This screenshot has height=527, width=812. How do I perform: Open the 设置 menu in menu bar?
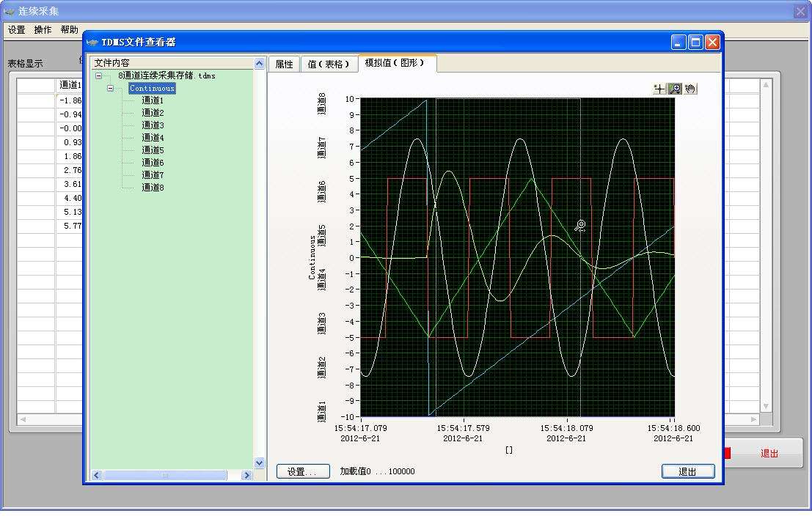pyautogui.click(x=16, y=30)
